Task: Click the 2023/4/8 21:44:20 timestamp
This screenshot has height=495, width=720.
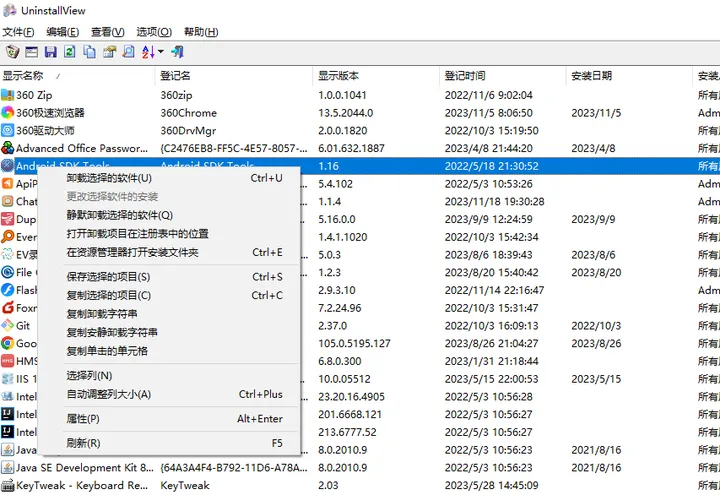Action: (x=489, y=148)
